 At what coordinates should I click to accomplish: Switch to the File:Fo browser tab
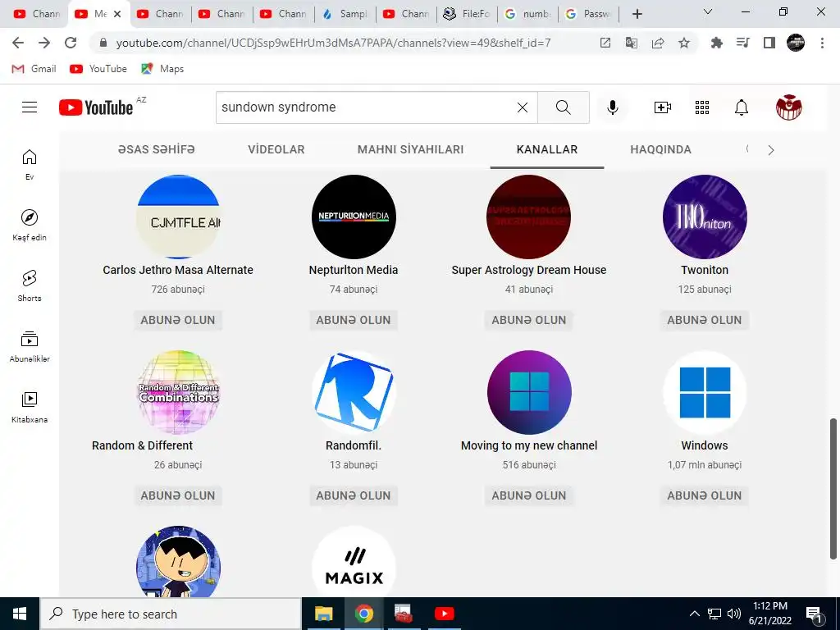click(467, 14)
